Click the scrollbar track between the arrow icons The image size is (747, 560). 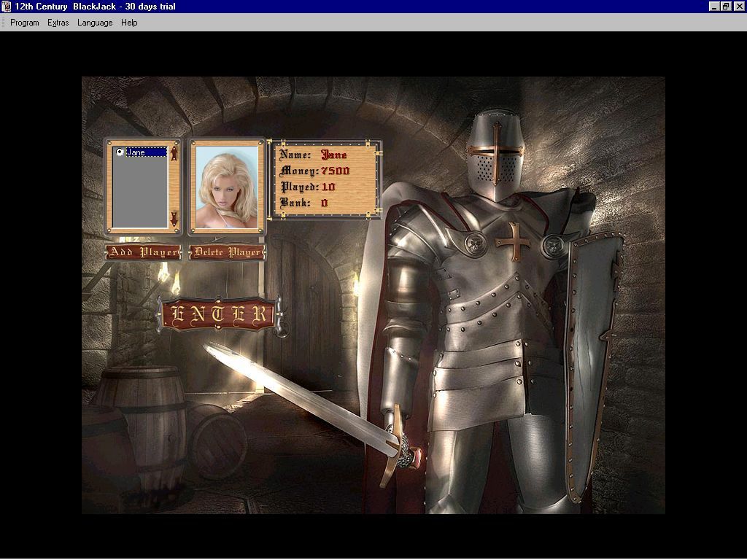[x=175, y=186]
